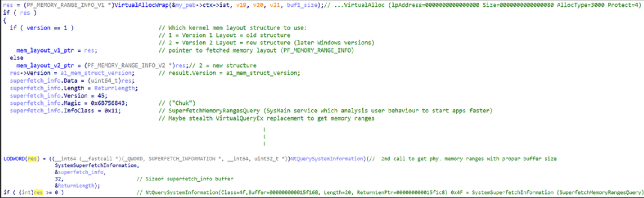Viewport: 644px width, 198px height.
Task: Click the PF_MEMORY_RANGE_INFO_V2 type cast
Action: 121,65
